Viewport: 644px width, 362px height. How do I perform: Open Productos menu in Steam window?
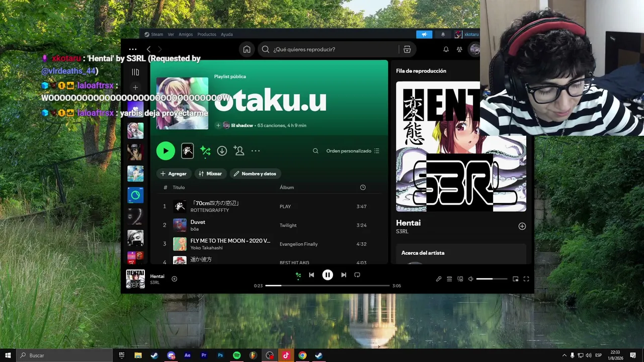coord(207,34)
